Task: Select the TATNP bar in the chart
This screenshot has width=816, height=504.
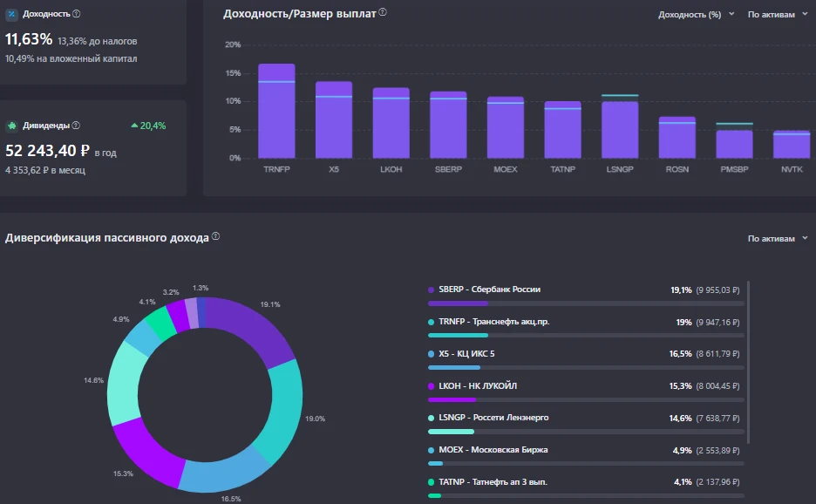Action: pyautogui.click(x=562, y=130)
